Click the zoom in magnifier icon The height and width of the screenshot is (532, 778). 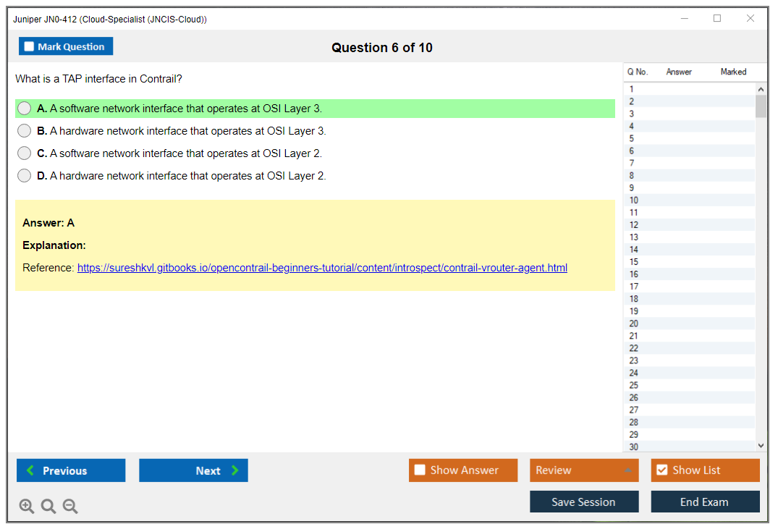pos(27,507)
